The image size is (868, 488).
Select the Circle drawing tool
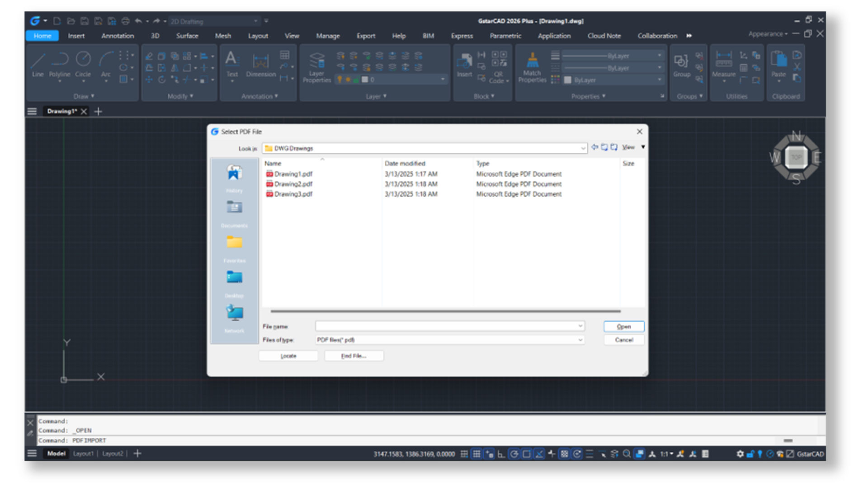(83, 63)
